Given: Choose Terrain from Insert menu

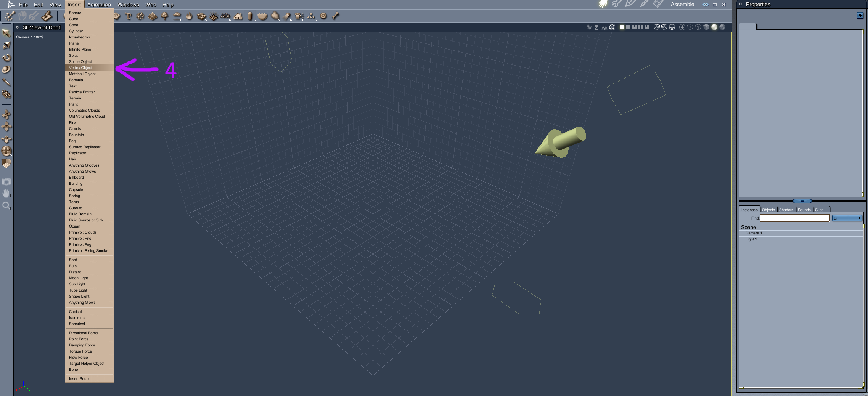Looking at the screenshot, I should 89,98.
